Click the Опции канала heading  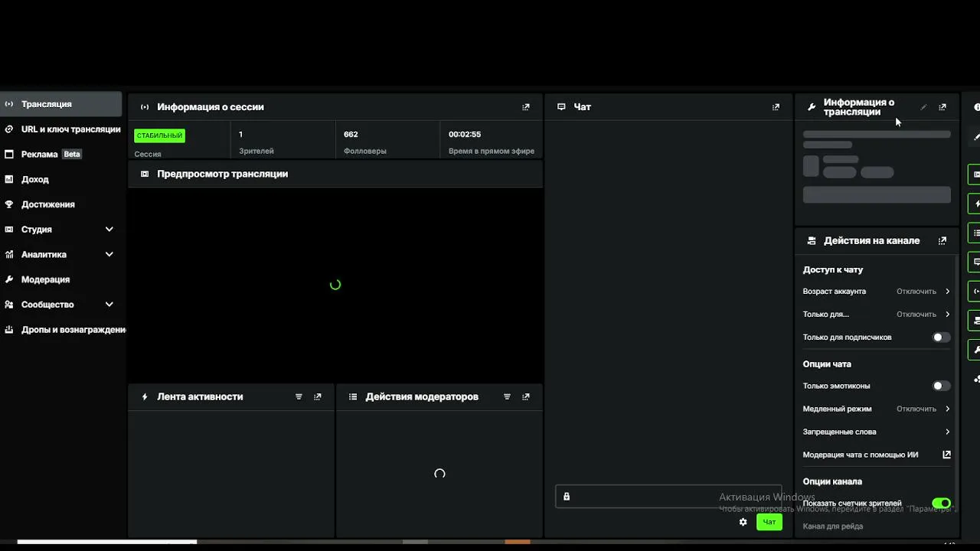point(832,481)
